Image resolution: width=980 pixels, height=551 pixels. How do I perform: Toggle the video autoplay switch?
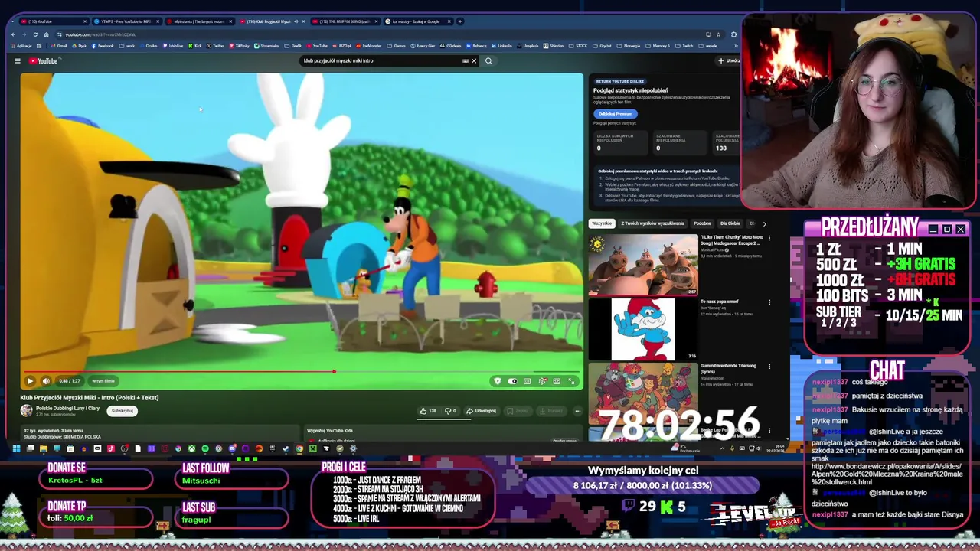(512, 381)
